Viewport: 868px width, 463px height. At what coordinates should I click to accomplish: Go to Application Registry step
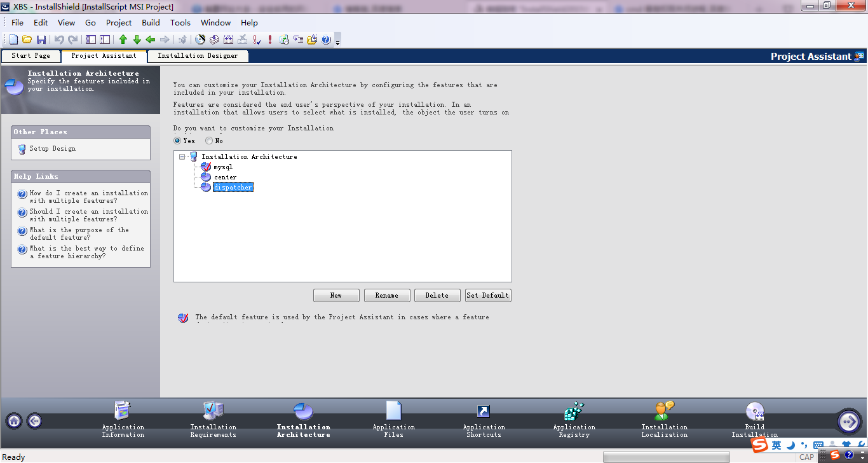[x=574, y=420]
